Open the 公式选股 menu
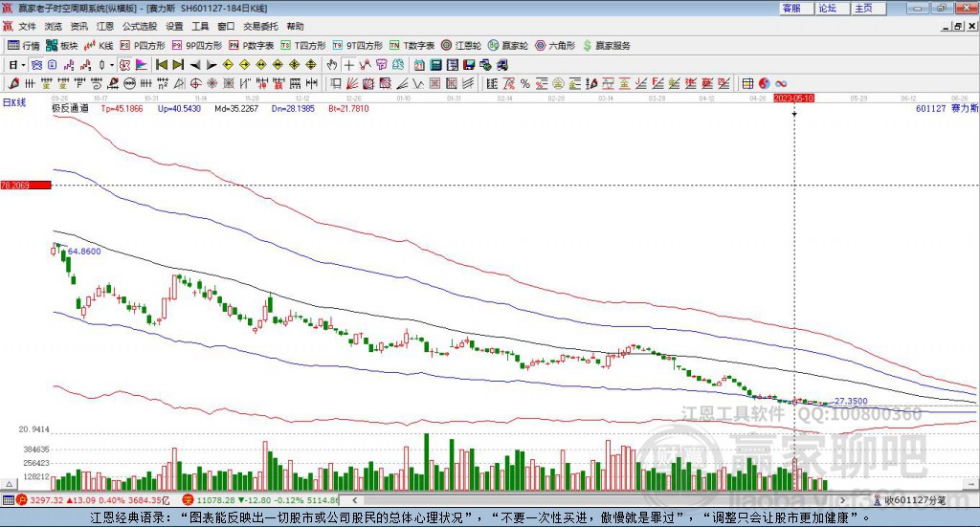The height and width of the screenshot is (527, 980). click(x=140, y=26)
